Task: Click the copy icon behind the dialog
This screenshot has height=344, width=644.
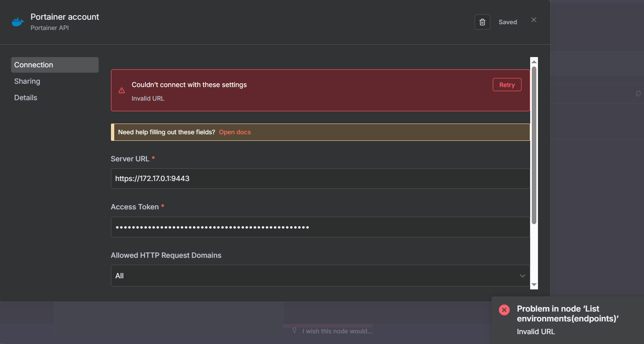Action: pos(638,94)
